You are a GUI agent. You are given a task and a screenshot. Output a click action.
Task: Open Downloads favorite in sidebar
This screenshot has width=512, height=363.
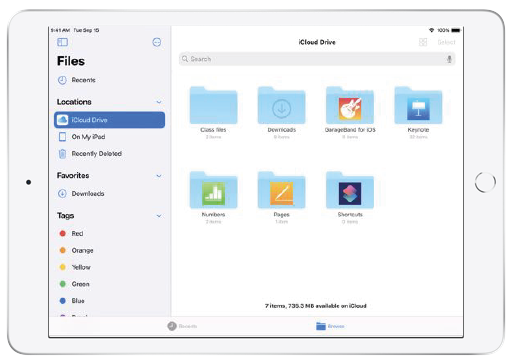point(81,194)
